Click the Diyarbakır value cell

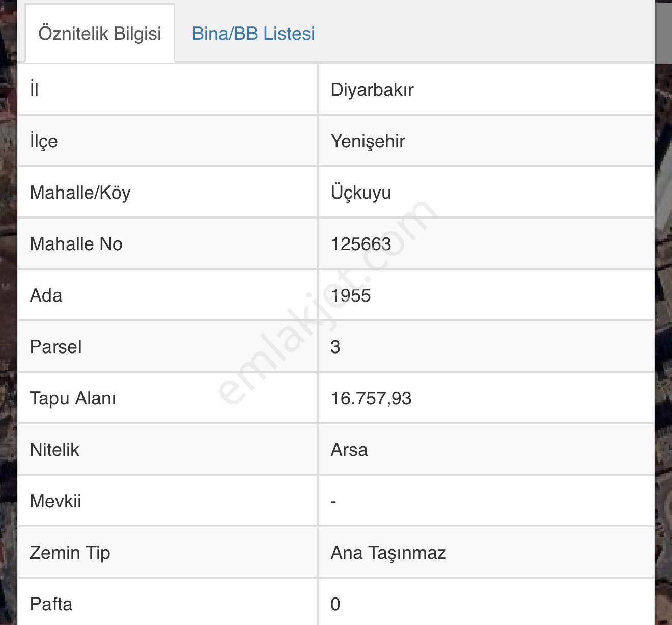pos(372,90)
